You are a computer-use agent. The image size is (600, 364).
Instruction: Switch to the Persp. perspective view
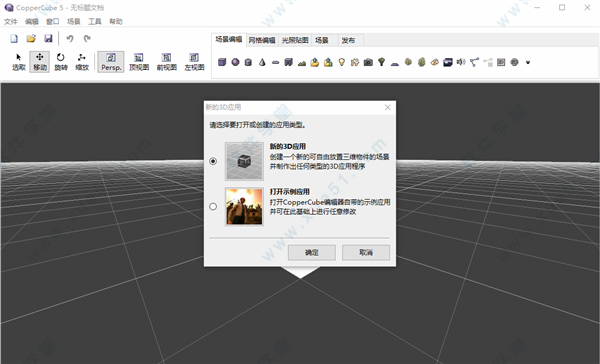point(111,62)
